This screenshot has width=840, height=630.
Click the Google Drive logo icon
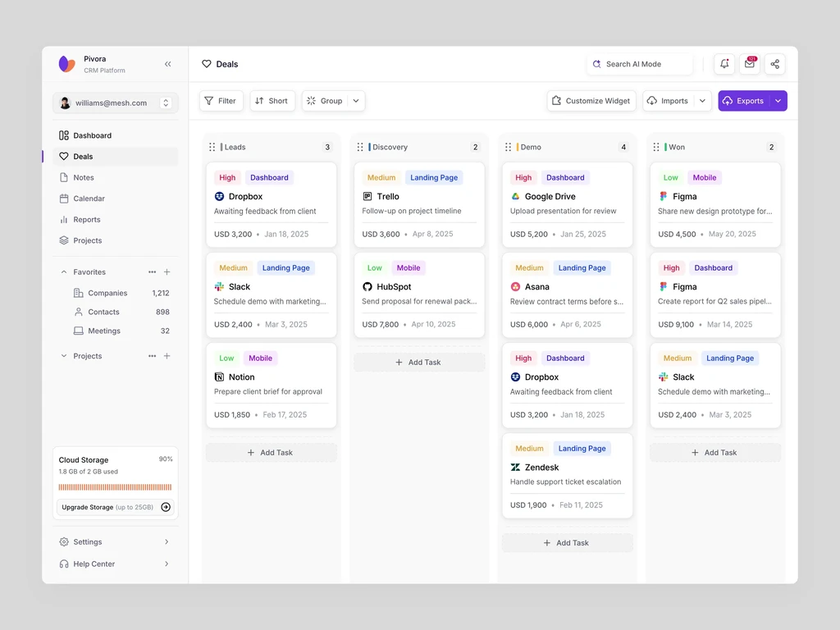(515, 197)
